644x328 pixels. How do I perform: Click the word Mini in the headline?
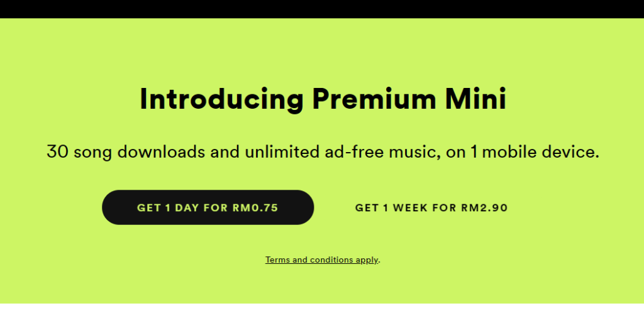coord(476,99)
